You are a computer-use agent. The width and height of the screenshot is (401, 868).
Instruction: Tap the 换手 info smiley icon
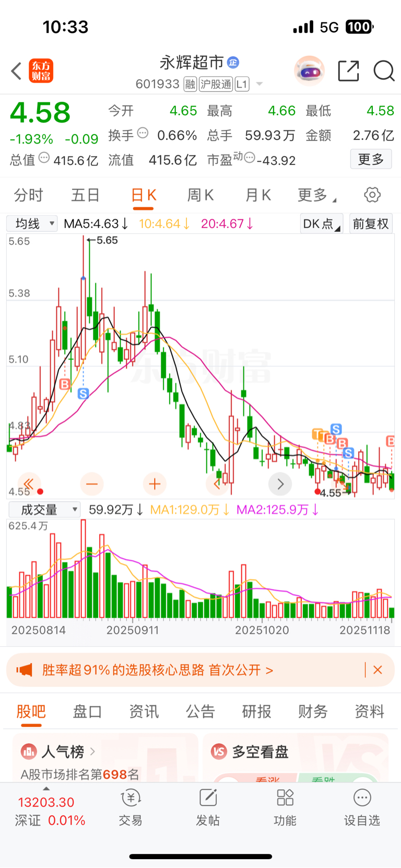coord(143,134)
